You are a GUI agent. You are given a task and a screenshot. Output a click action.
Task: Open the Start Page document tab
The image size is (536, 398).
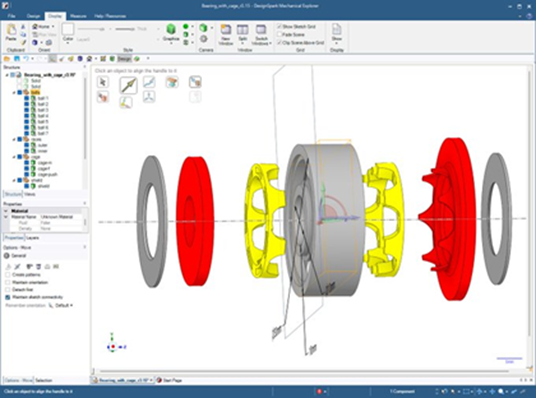(x=169, y=380)
